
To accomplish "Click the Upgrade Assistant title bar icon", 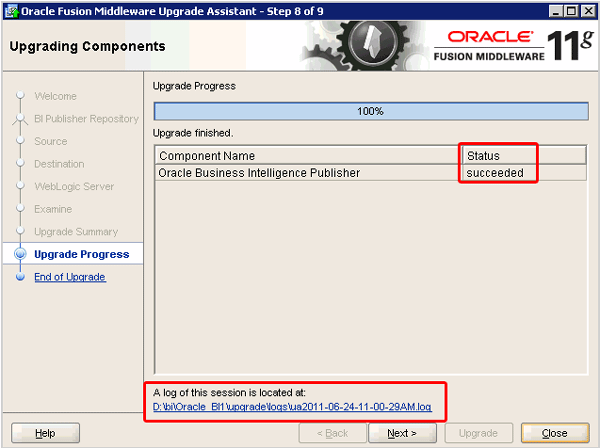I will pyautogui.click(x=11, y=11).
